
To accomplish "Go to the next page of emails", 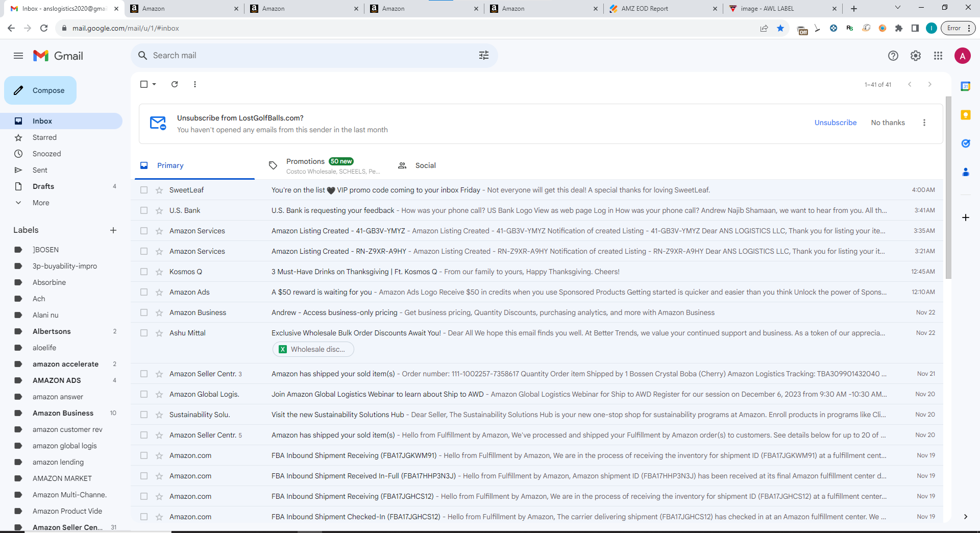I will point(930,84).
